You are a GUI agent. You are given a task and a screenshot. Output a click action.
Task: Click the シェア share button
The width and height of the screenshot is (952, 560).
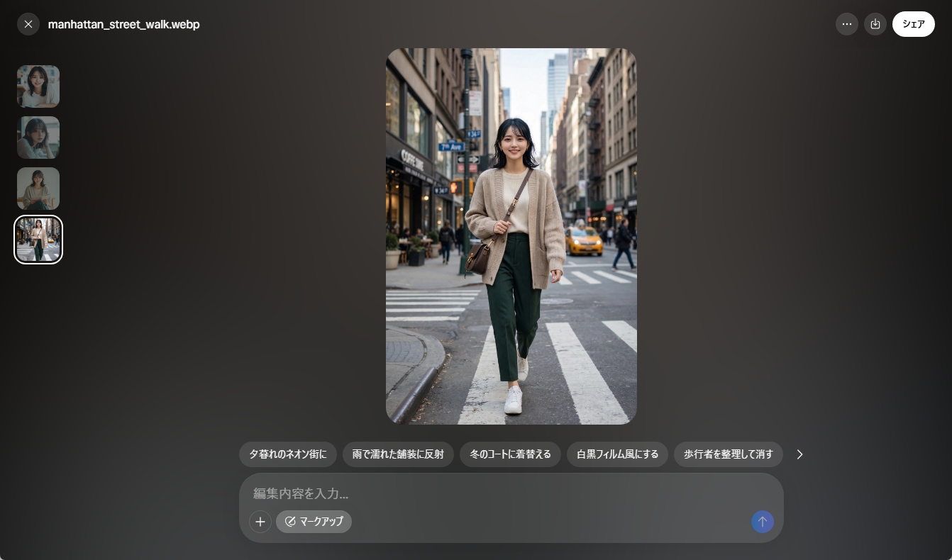pyautogui.click(x=914, y=24)
